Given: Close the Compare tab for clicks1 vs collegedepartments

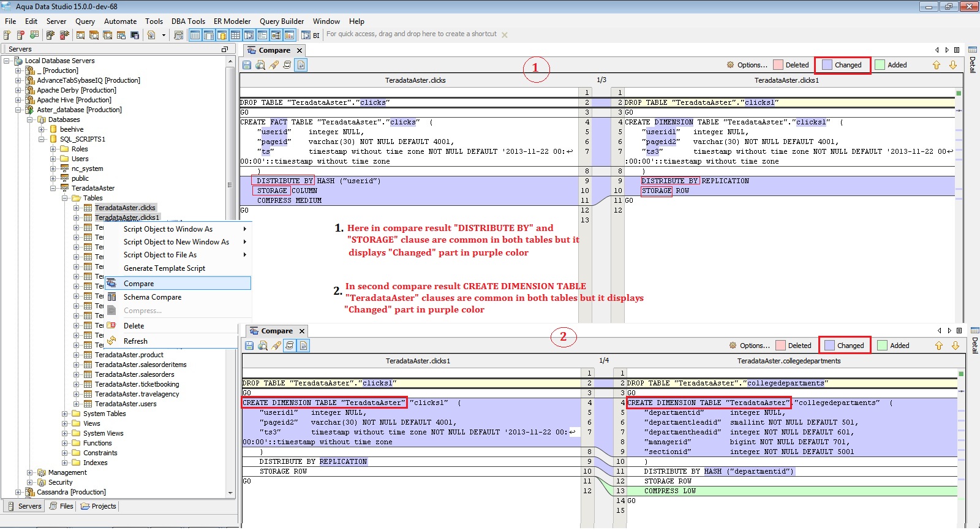Looking at the screenshot, I should (302, 331).
